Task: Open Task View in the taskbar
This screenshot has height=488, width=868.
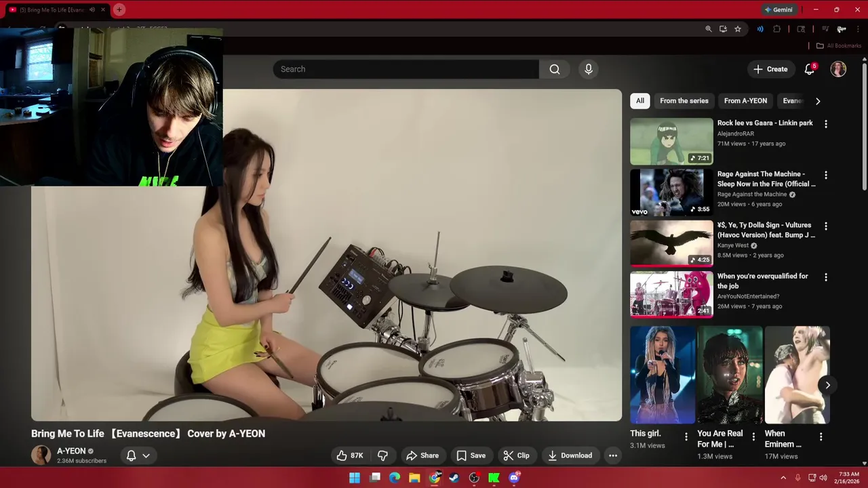Action: tap(375, 478)
